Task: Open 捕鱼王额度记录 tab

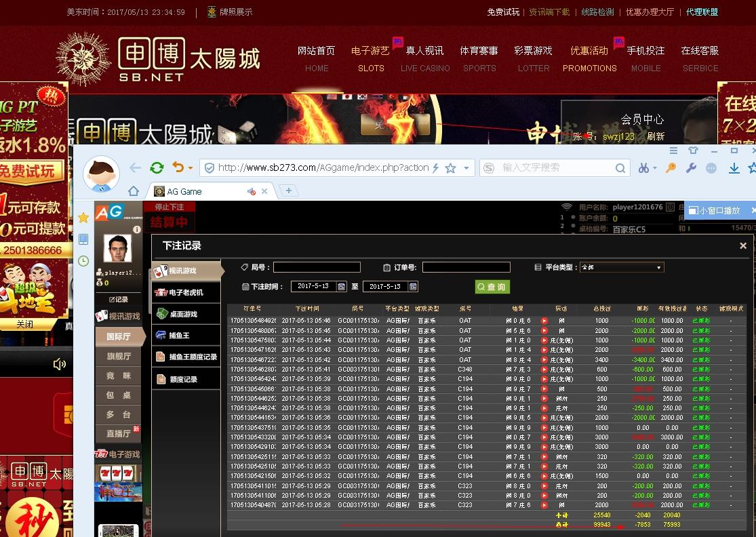Action: pos(186,357)
